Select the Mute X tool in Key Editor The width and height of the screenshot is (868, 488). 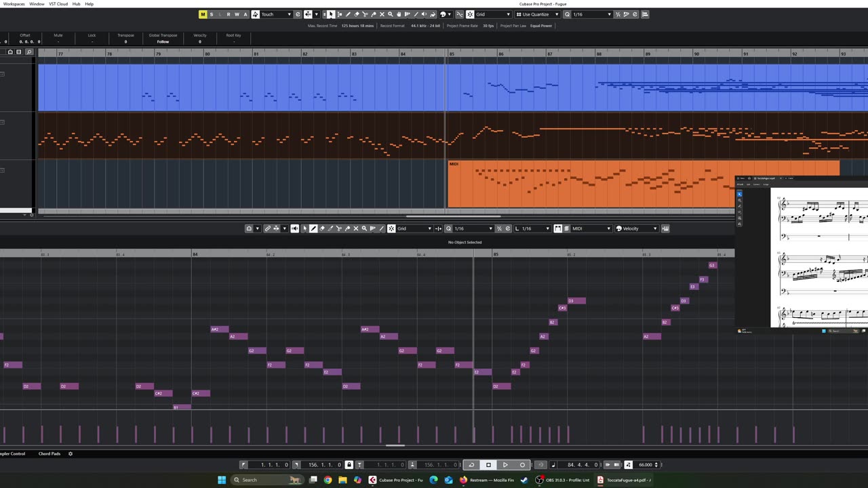tap(356, 228)
